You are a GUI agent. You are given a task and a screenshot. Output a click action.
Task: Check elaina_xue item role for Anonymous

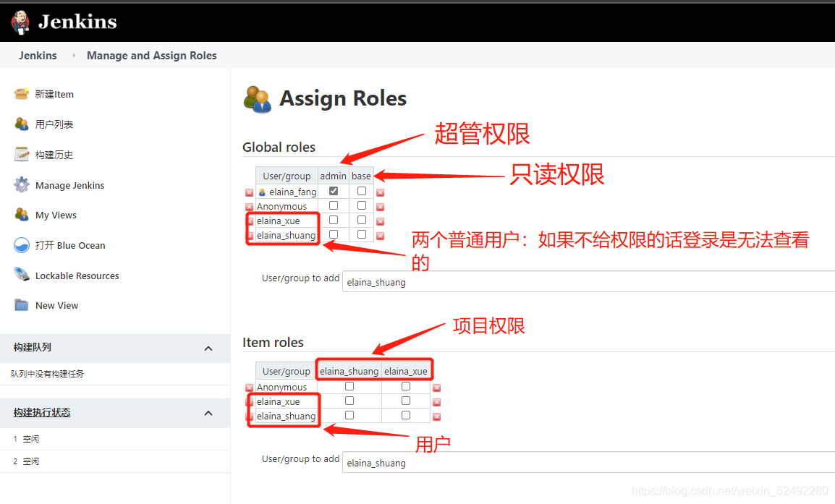[406, 386]
